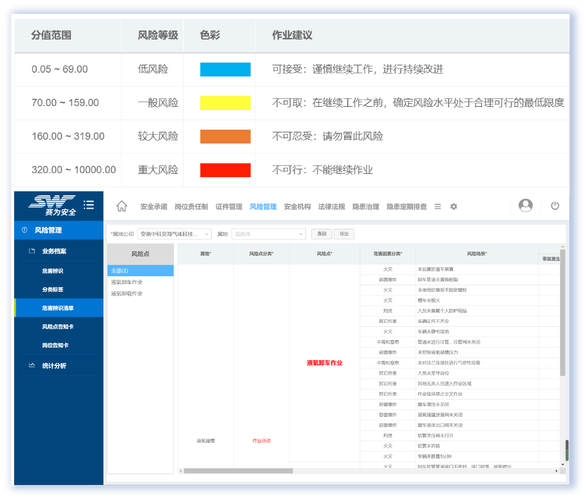Click the red 作业活动 table cell
587x500 pixels.
pos(261,440)
